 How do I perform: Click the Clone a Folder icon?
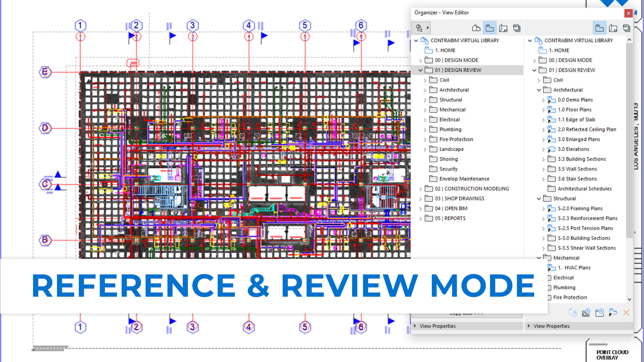coord(613,313)
